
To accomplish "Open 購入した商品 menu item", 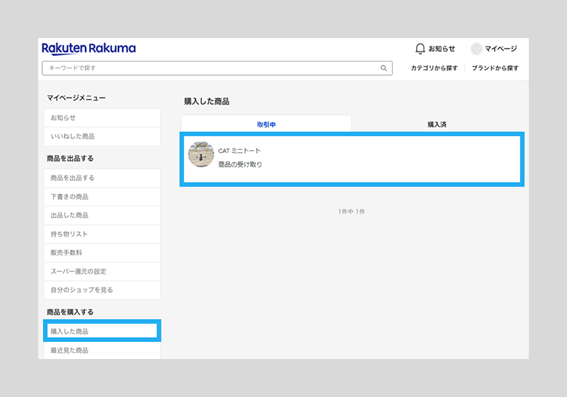I will [102, 331].
